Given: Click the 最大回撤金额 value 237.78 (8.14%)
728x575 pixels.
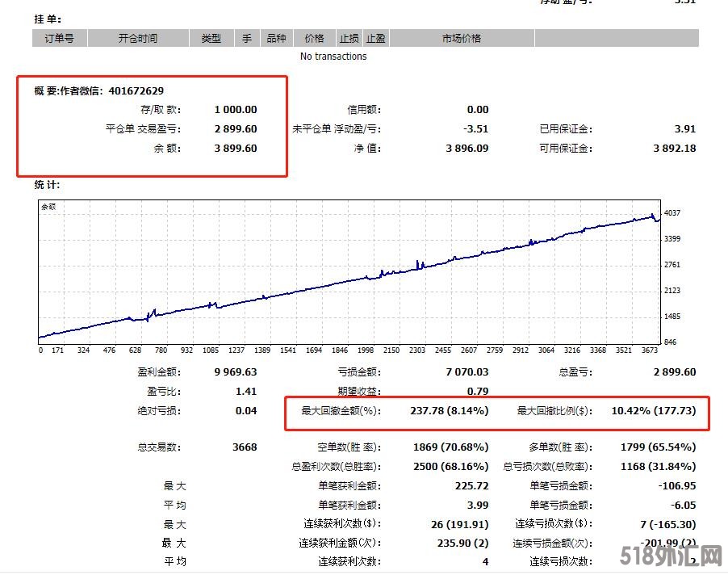Looking at the screenshot, I should [449, 411].
